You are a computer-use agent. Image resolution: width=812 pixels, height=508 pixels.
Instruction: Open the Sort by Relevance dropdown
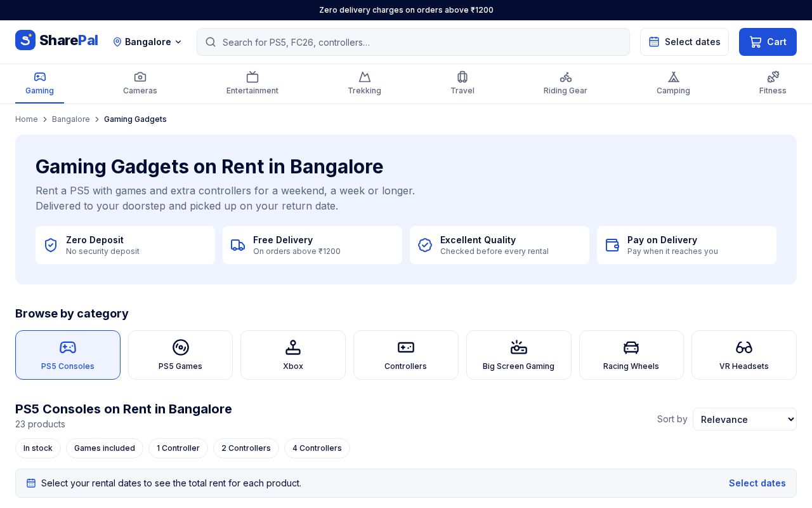coord(745,419)
